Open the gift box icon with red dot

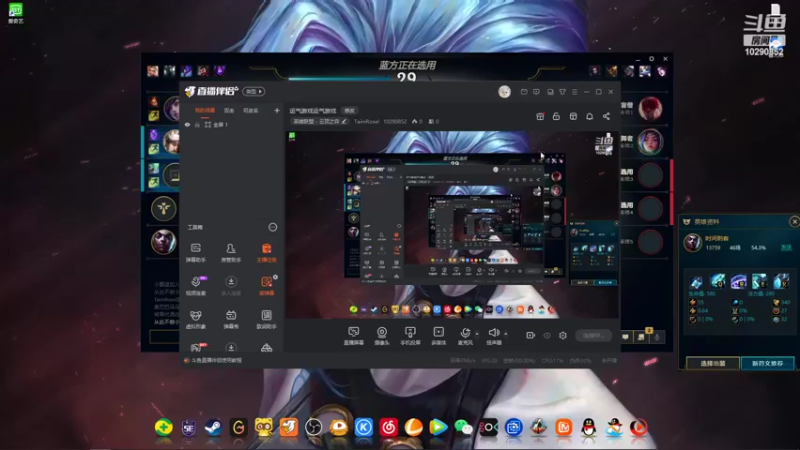540,116
